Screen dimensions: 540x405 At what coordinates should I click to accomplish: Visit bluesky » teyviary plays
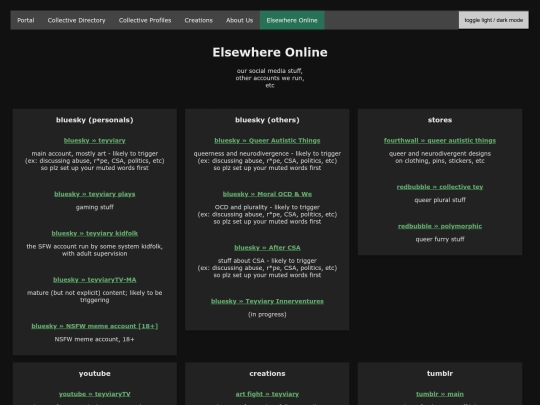(x=95, y=194)
